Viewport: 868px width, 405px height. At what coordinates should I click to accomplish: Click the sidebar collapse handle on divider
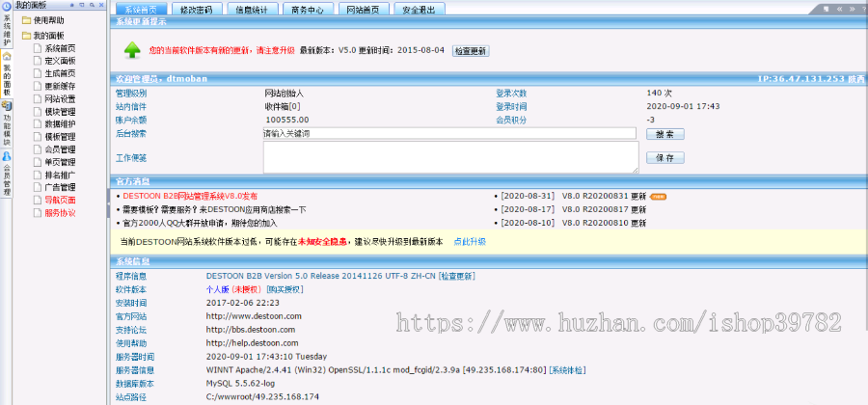108,202
